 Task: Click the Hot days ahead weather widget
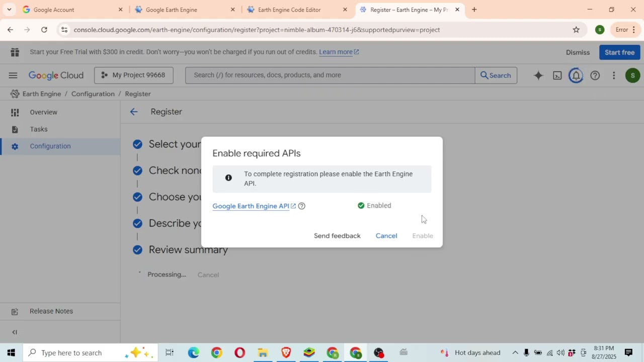click(x=470, y=352)
